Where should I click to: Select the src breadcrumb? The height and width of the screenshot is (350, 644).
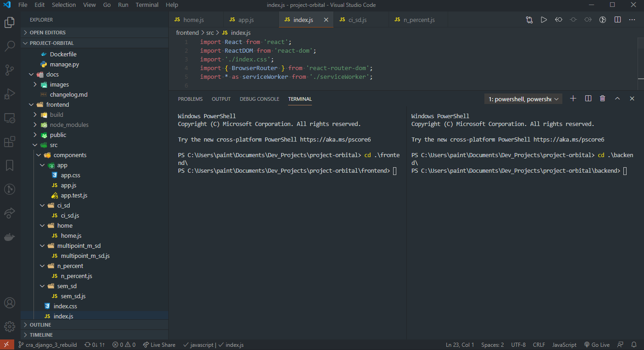click(210, 33)
